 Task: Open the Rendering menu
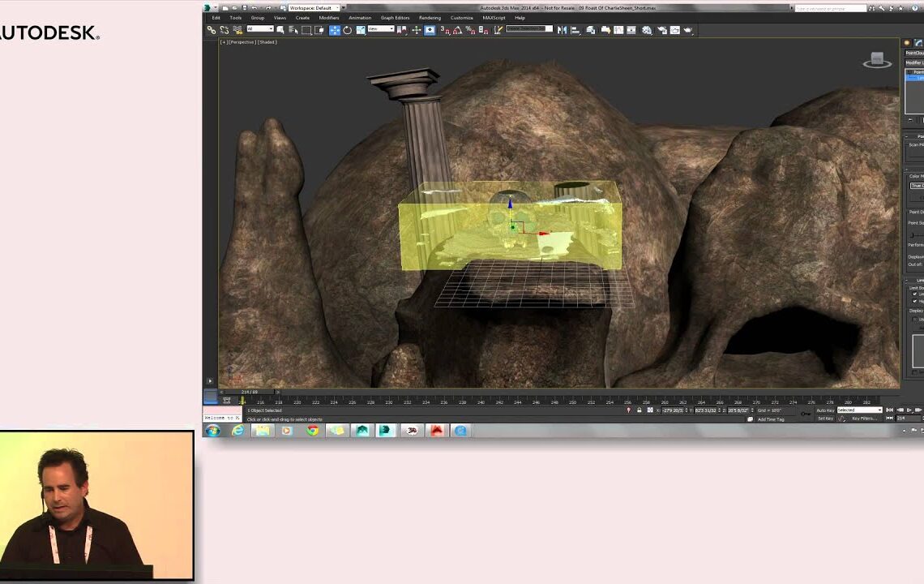tap(429, 17)
